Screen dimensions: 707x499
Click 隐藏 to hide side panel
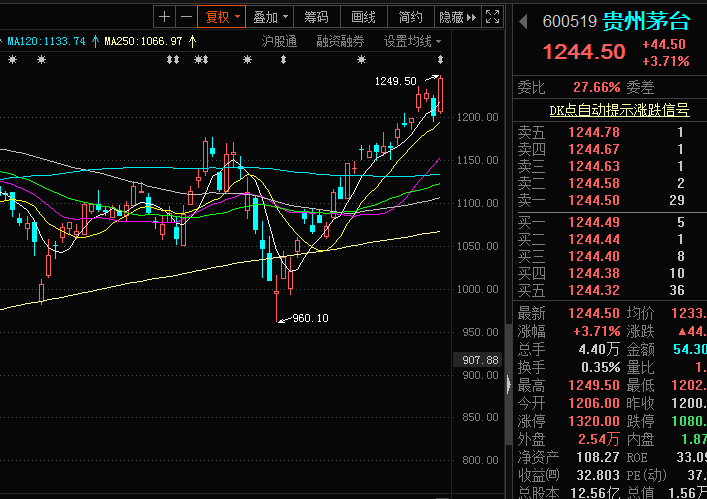tap(458, 17)
